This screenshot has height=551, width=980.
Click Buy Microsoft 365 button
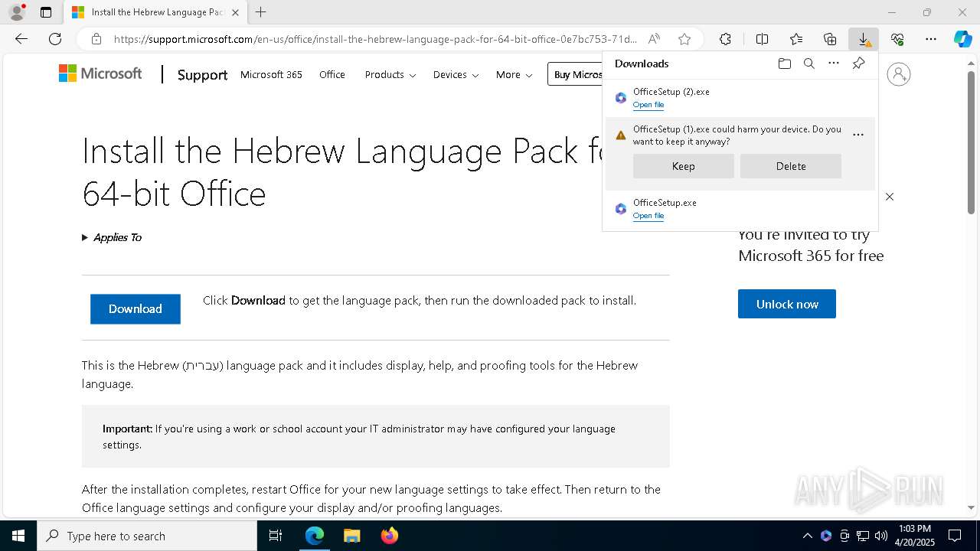[x=575, y=74]
